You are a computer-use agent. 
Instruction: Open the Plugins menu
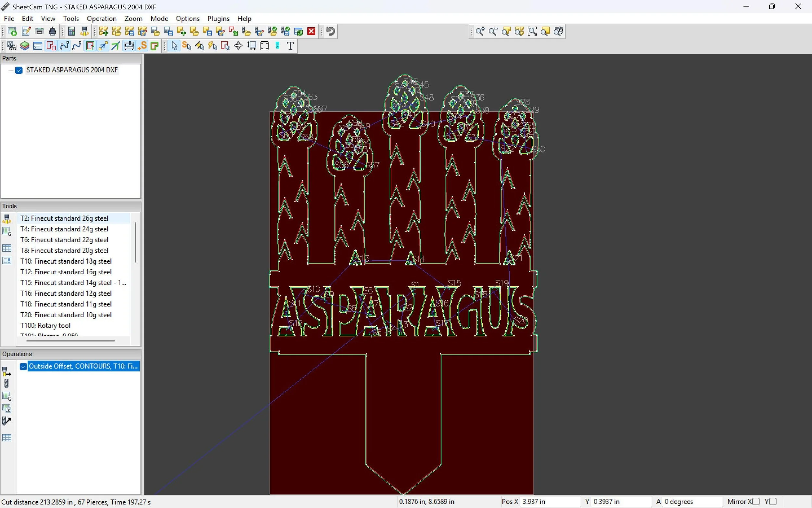[x=218, y=19]
